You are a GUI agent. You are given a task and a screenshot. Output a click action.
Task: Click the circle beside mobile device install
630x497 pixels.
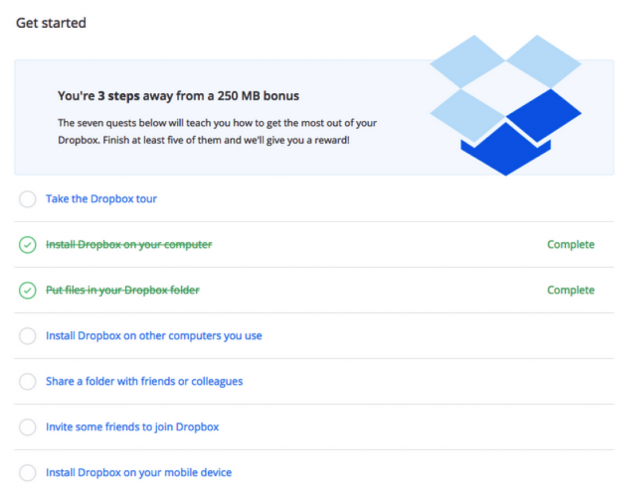[x=28, y=473]
